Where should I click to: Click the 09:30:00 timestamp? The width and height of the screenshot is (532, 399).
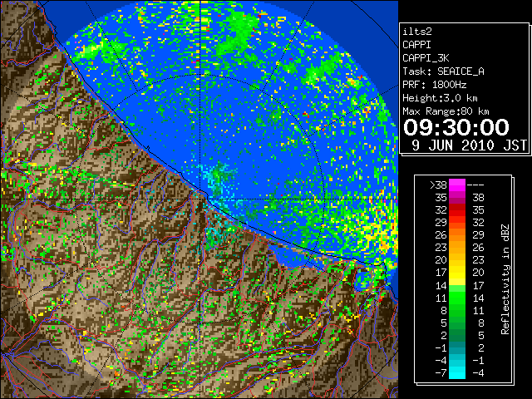click(456, 127)
